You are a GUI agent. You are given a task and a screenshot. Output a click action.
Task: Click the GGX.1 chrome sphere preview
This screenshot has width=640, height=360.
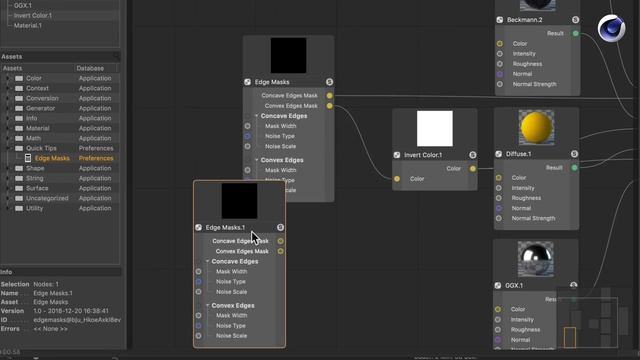click(x=536, y=259)
